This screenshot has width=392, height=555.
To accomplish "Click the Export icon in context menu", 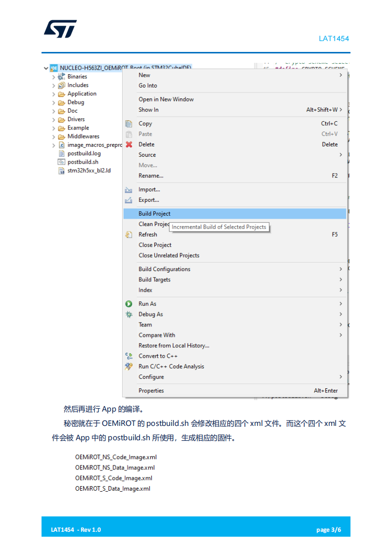I will [x=129, y=200].
